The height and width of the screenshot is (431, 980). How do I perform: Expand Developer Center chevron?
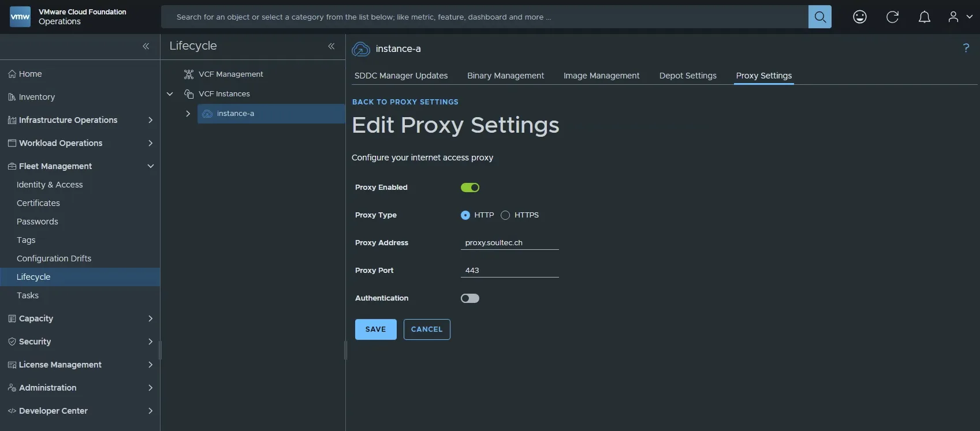(x=150, y=411)
